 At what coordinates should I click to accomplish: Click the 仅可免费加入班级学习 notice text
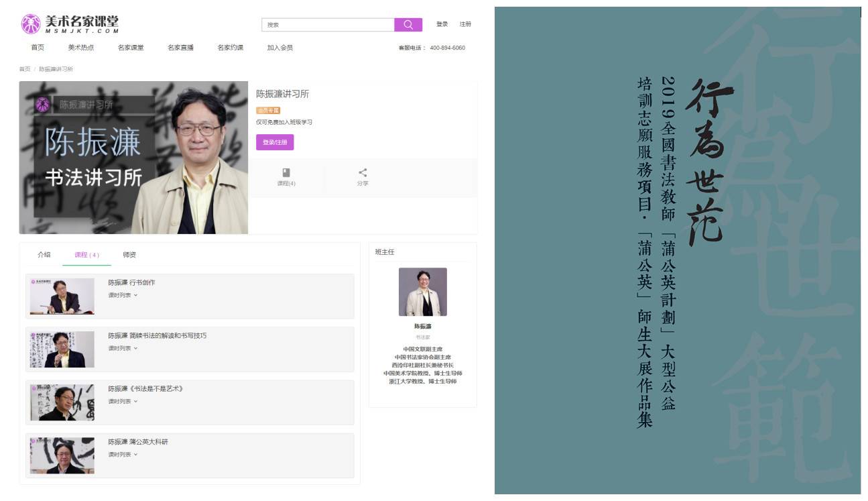click(x=284, y=122)
